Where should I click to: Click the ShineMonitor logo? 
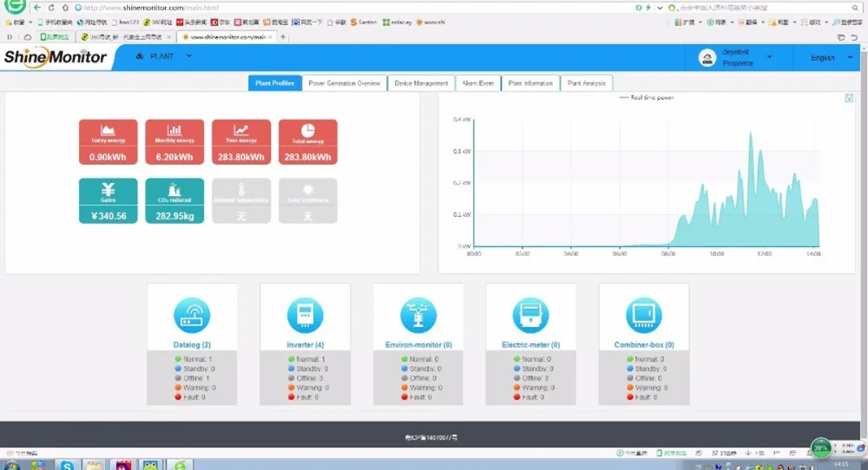point(55,57)
